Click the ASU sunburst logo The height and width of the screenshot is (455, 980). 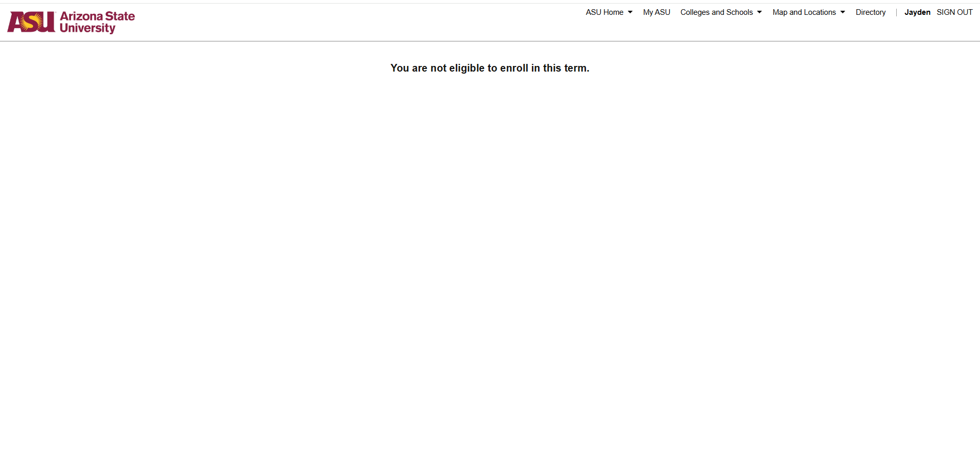coord(32,21)
